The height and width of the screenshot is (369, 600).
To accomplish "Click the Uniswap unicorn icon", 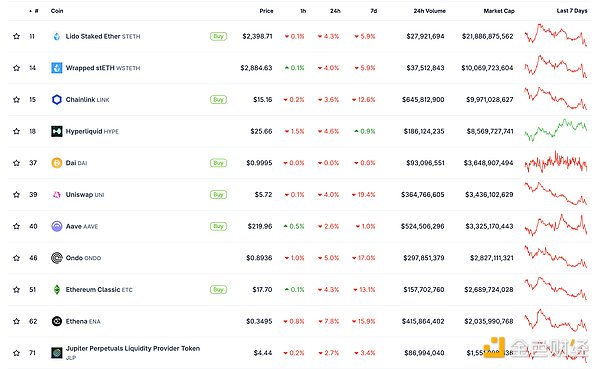I will tap(57, 195).
